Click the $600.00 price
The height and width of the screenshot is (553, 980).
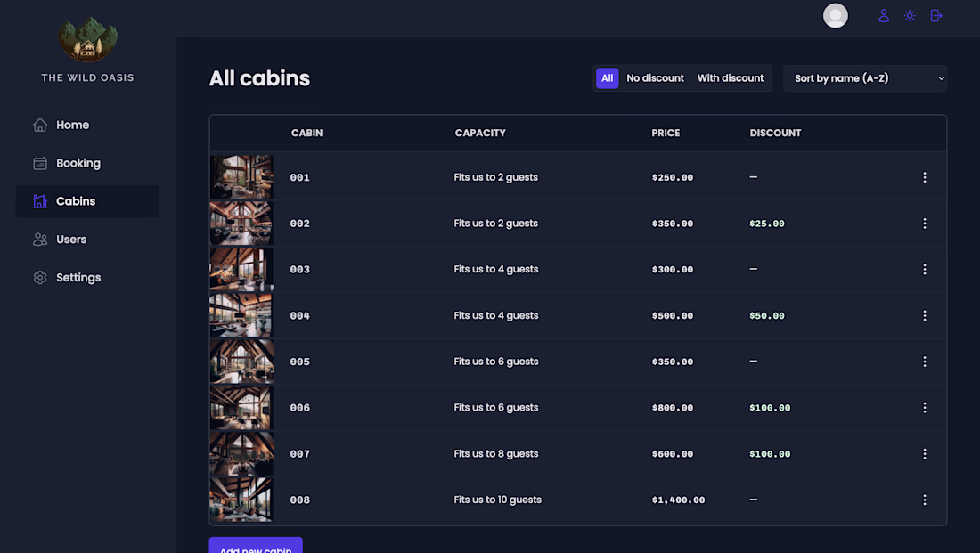[x=673, y=454]
